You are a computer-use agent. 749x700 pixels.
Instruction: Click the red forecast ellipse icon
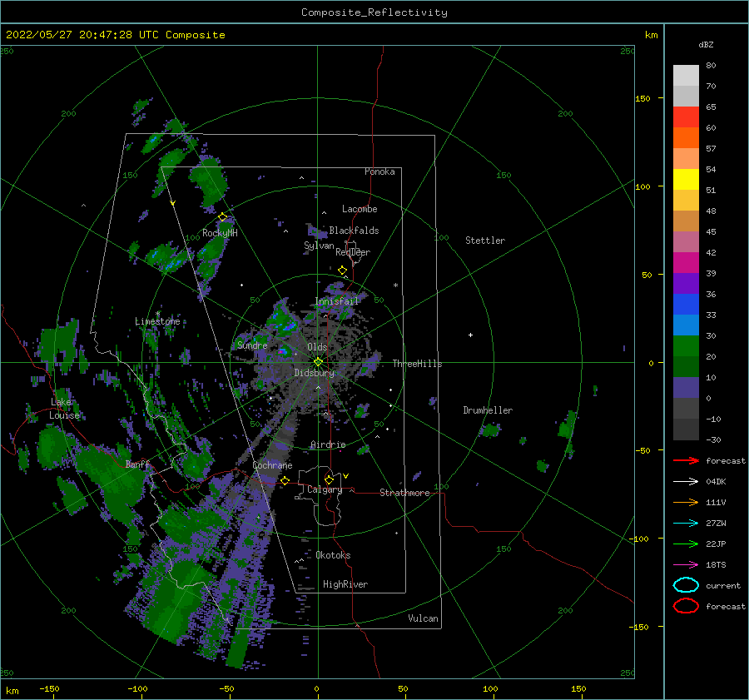(686, 606)
